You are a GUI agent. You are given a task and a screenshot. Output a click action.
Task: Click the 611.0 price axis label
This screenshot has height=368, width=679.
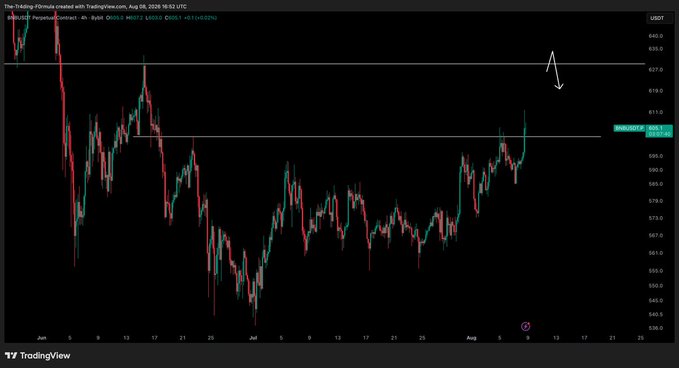pos(656,112)
